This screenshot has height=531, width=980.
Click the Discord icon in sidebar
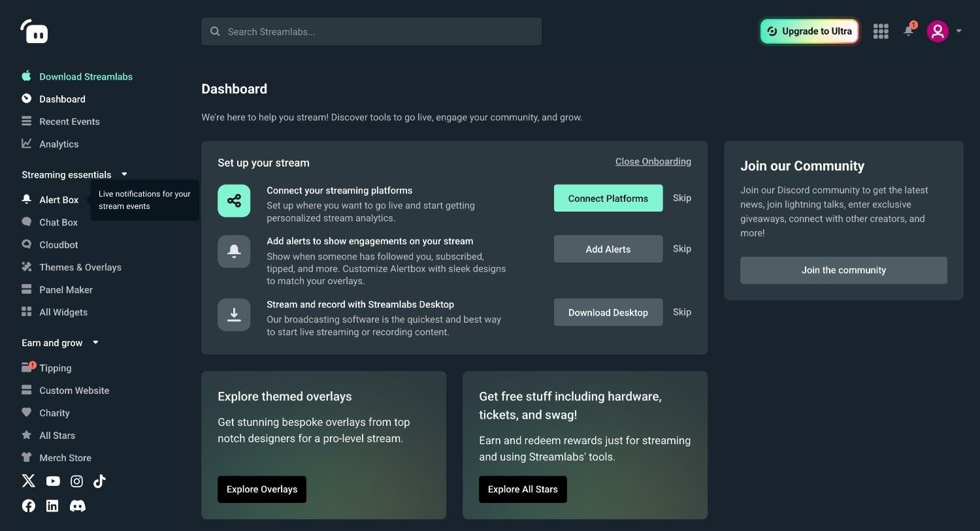pyautogui.click(x=78, y=506)
